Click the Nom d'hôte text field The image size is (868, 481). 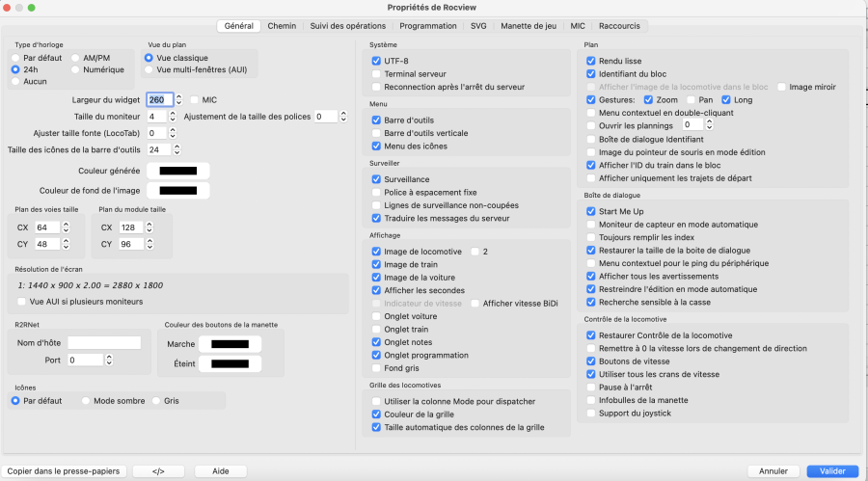pyautogui.click(x=104, y=342)
